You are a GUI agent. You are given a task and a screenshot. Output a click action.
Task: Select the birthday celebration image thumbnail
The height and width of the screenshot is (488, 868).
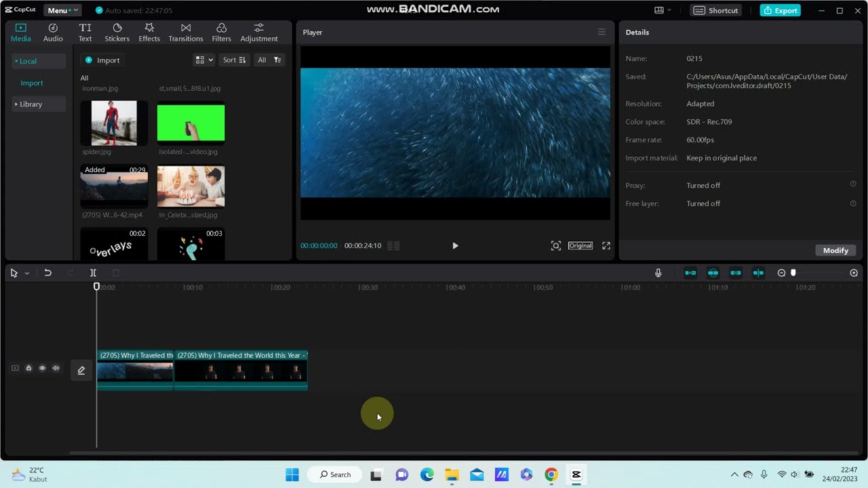tap(191, 186)
